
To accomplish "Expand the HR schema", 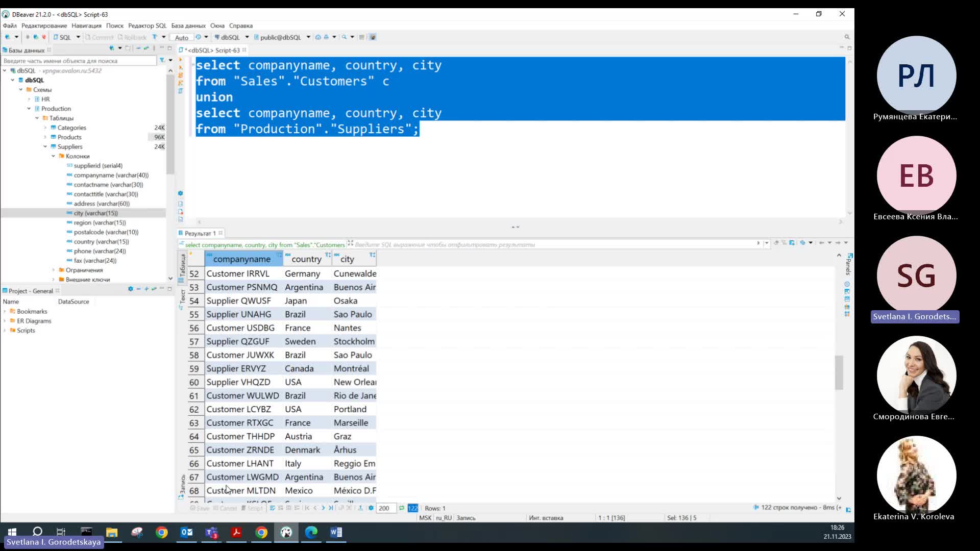I will (29, 99).
